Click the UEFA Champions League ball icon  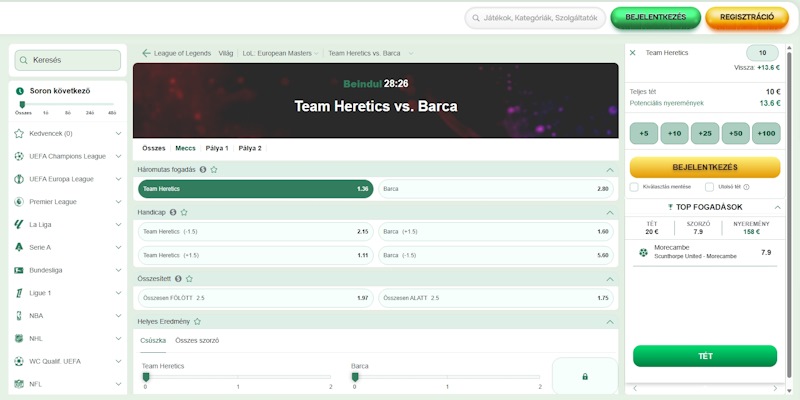tap(19, 156)
